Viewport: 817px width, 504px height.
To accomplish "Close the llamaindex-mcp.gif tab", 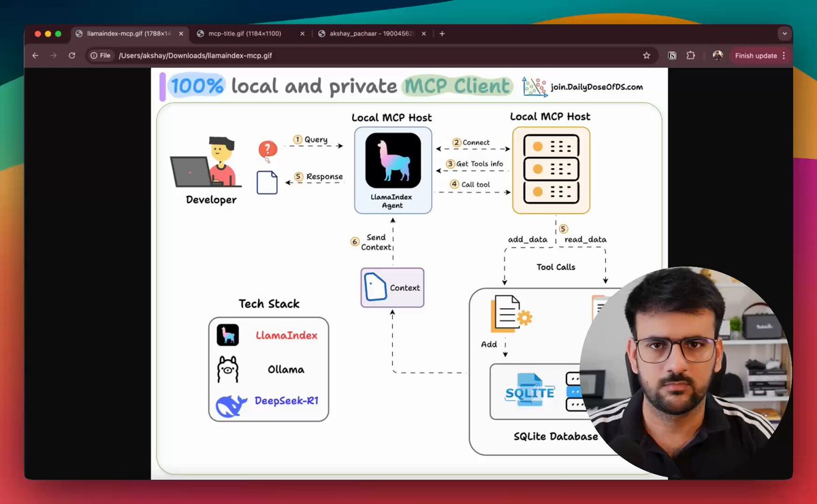I will click(x=180, y=33).
